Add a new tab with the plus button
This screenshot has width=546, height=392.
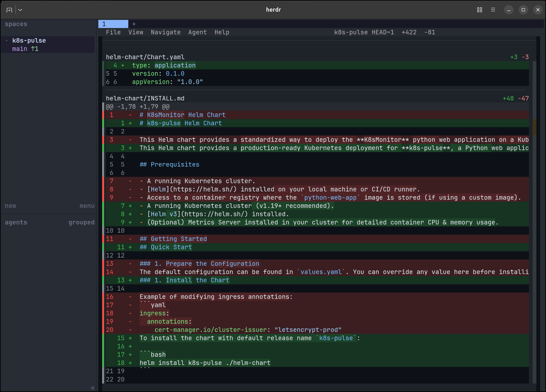tap(134, 24)
